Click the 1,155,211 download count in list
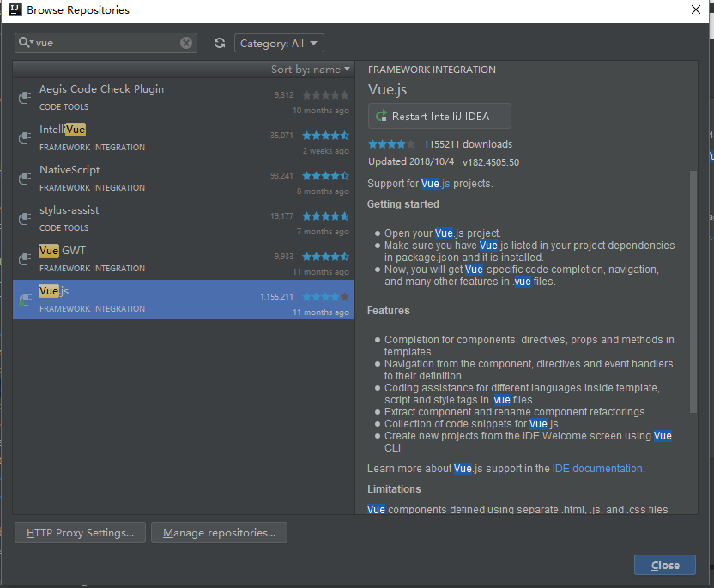This screenshot has width=714, height=588. click(x=277, y=297)
